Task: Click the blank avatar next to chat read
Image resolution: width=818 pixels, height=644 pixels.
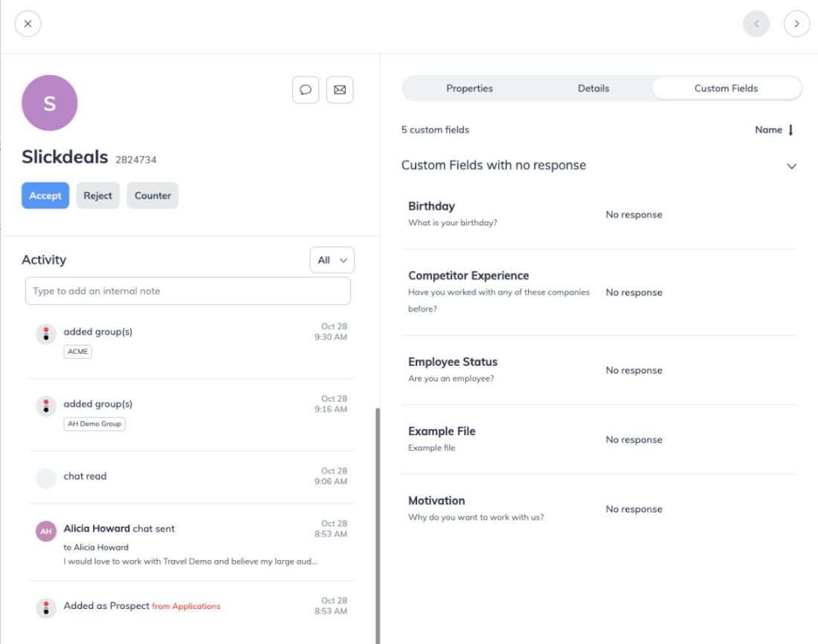Action: pos(46,479)
